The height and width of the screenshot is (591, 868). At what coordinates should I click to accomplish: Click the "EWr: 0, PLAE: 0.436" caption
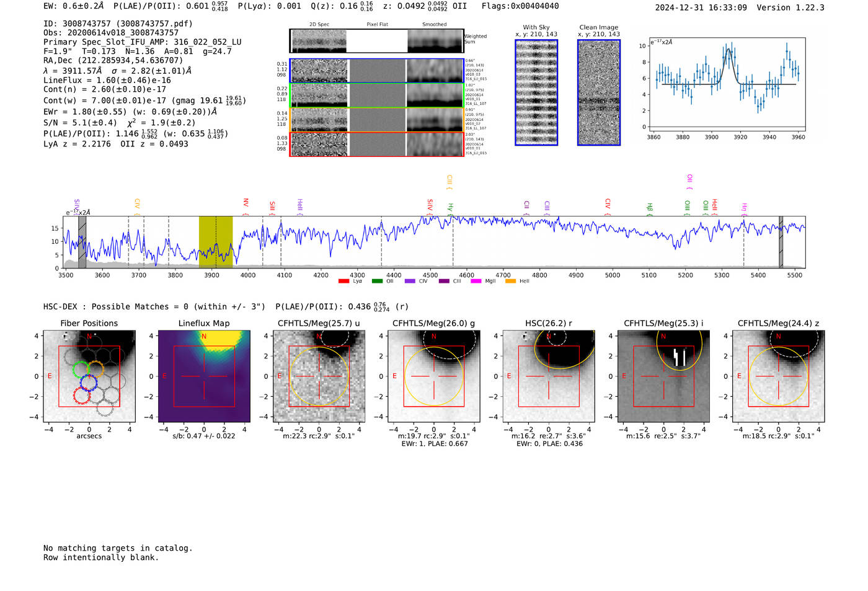(x=549, y=444)
